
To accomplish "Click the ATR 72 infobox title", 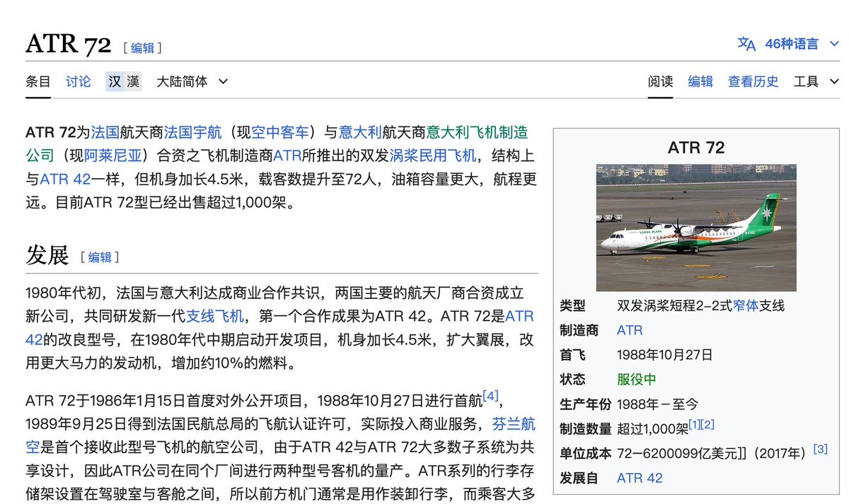I will [x=696, y=148].
